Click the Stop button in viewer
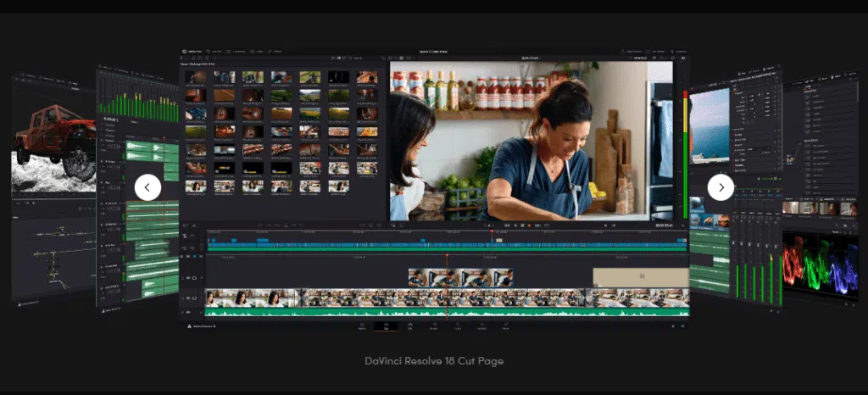This screenshot has width=868, height=395. 522,225
